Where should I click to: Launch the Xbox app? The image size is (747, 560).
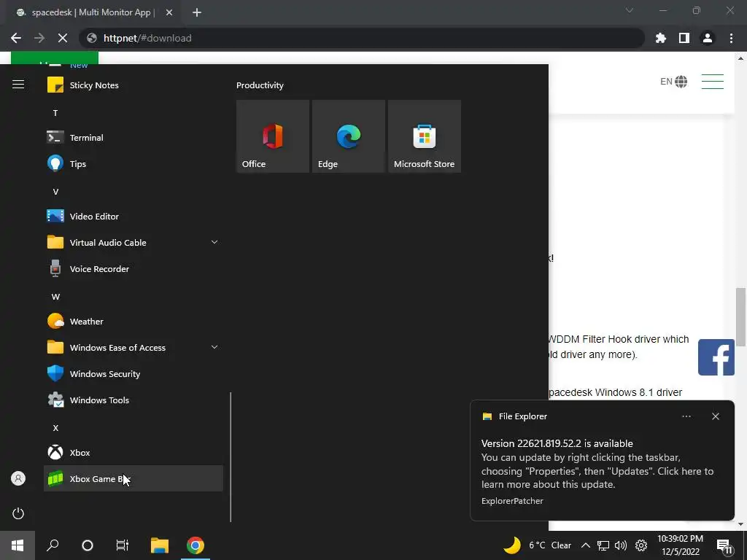pyautogui.click(x=133, y=452)
